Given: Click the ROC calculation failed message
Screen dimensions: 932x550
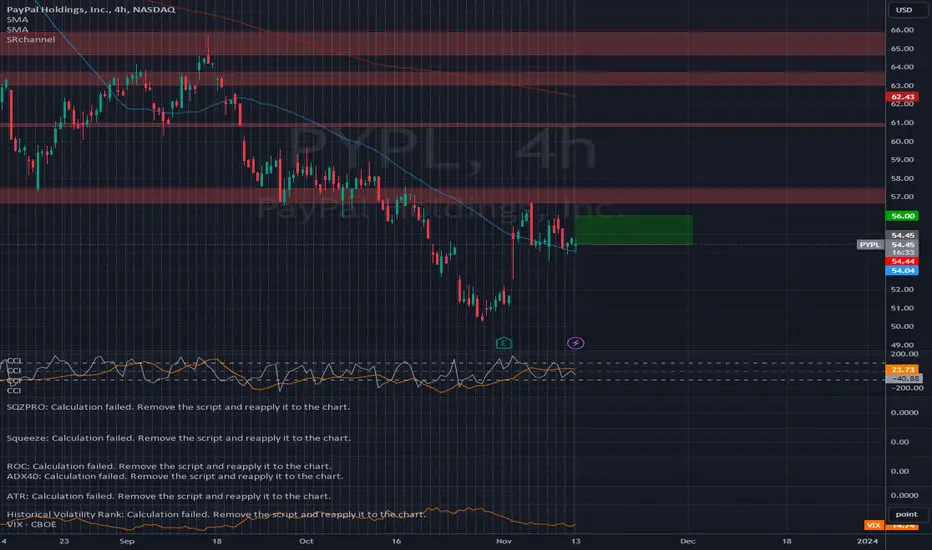Looking at the screenshot, I should [x=169, y=466].
